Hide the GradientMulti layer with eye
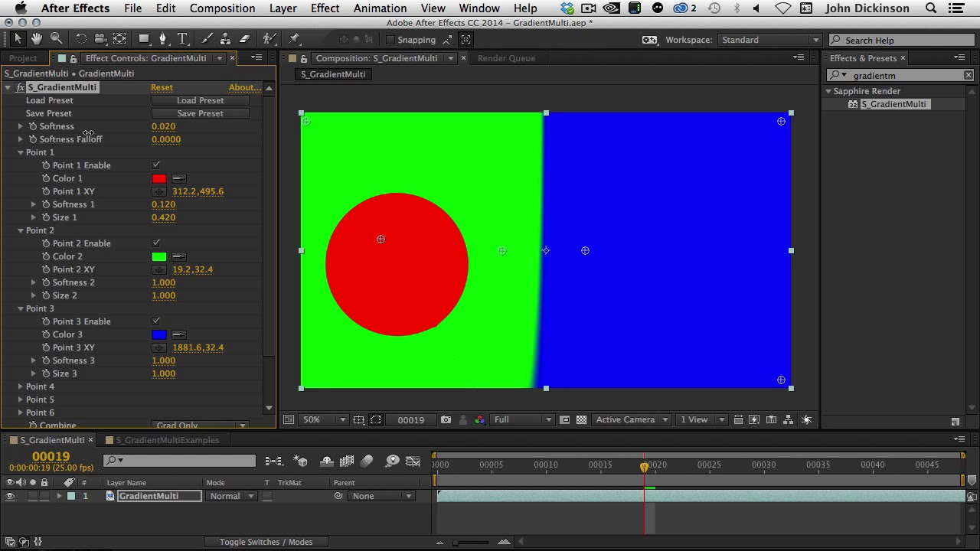 (x=10, y=496)
